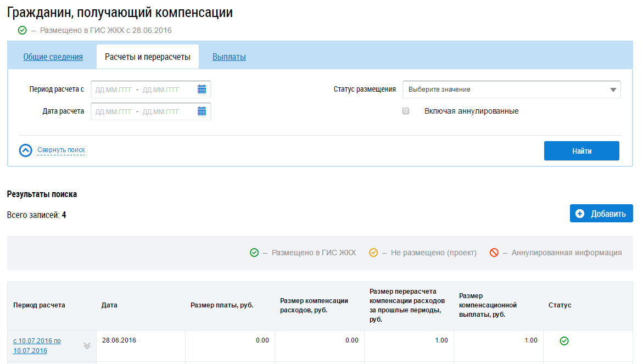
Task: Click green checkmark icon next to page subtitle
Action: pos(22,30)
